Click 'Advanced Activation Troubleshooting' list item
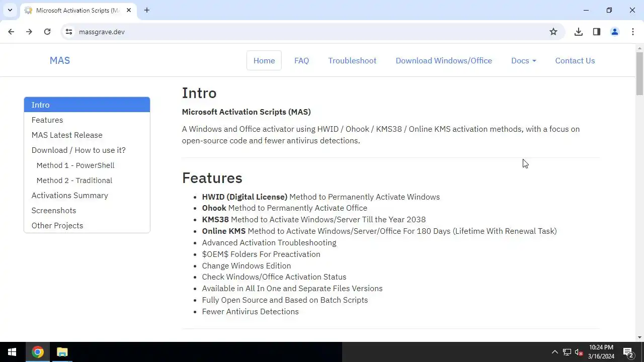The height and width of the screenshot is (362, 644). click(269, 242)
